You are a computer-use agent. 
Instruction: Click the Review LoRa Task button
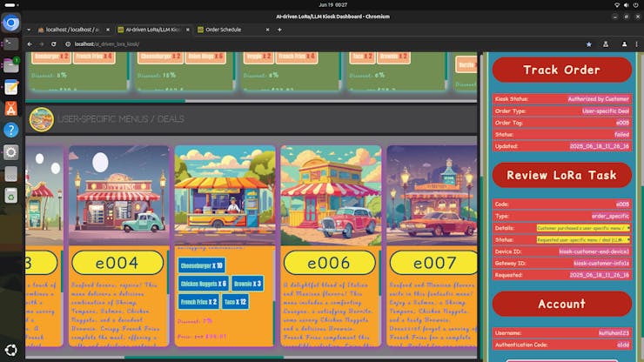561,175
